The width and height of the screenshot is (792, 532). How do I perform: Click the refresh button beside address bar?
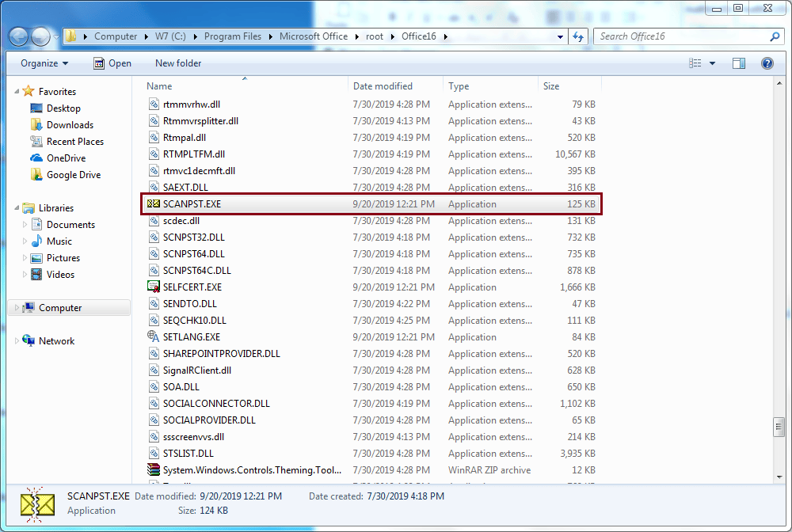point(578,36)
